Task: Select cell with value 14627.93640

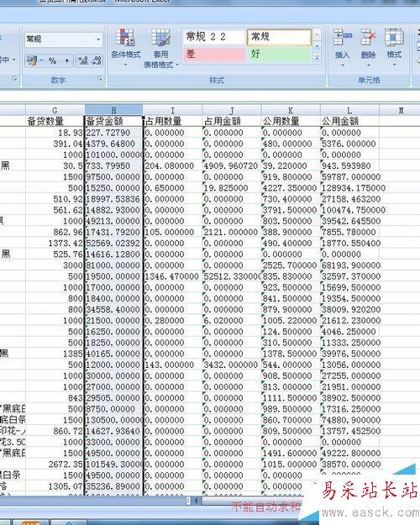Action: coord(113,431)
